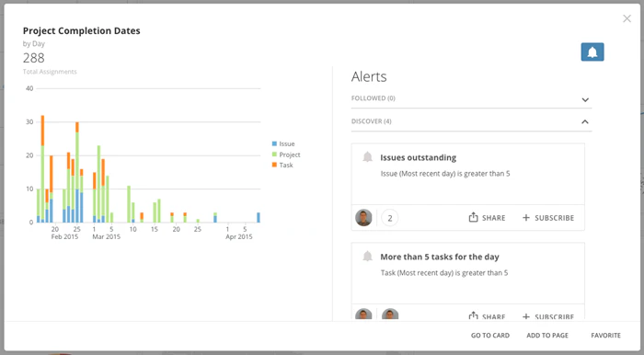Click the 'by Day' subtitle
Viewport: 644px width, 355px height.
(34, 43)
